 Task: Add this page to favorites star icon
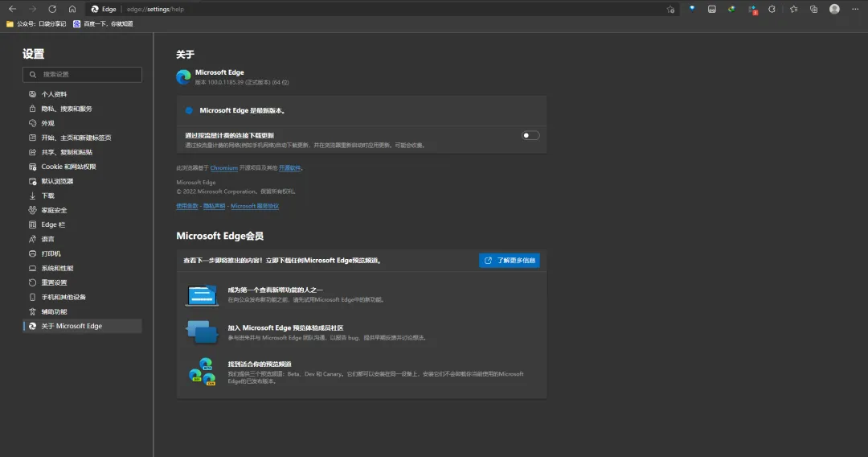pos(670,9)
